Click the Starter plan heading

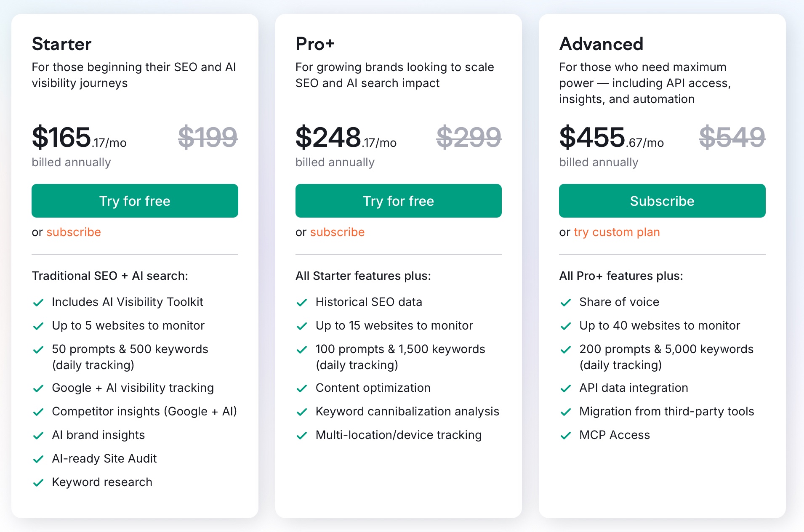61,43
